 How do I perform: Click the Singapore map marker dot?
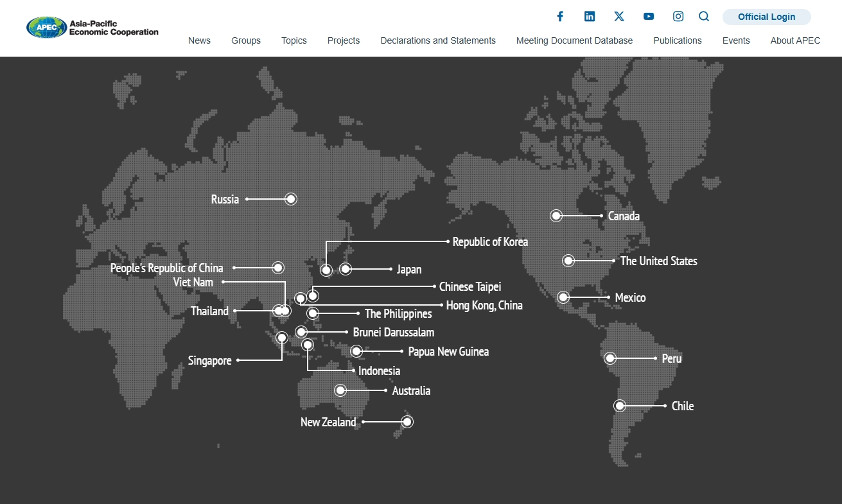coord(282,338)
